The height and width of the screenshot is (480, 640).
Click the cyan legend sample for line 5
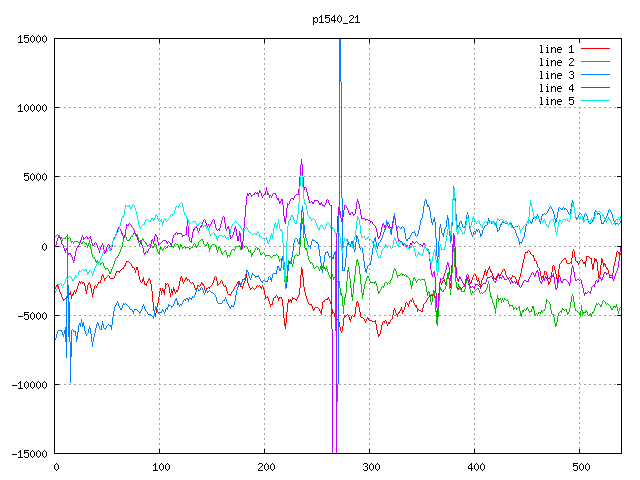click(596, 100)
